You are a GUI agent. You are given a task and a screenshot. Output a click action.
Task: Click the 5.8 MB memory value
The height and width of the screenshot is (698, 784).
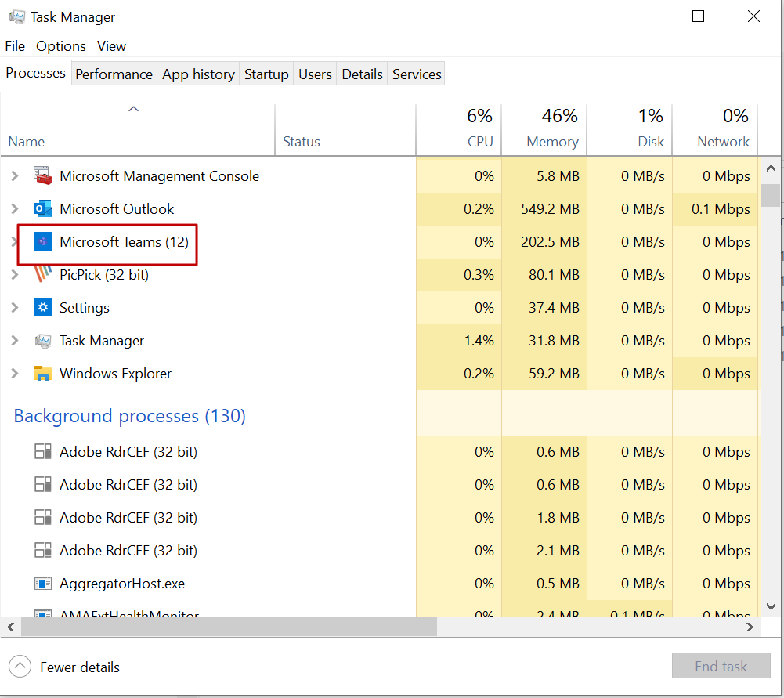point(558,175)
